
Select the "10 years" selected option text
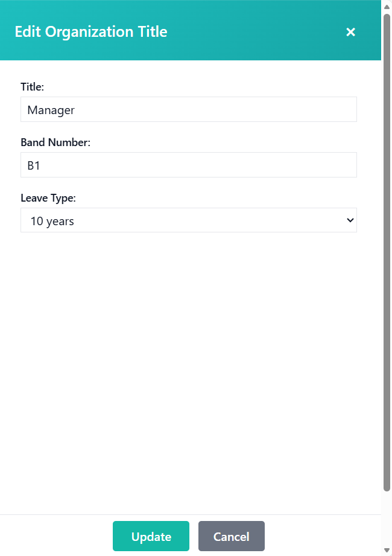point(52,222)
